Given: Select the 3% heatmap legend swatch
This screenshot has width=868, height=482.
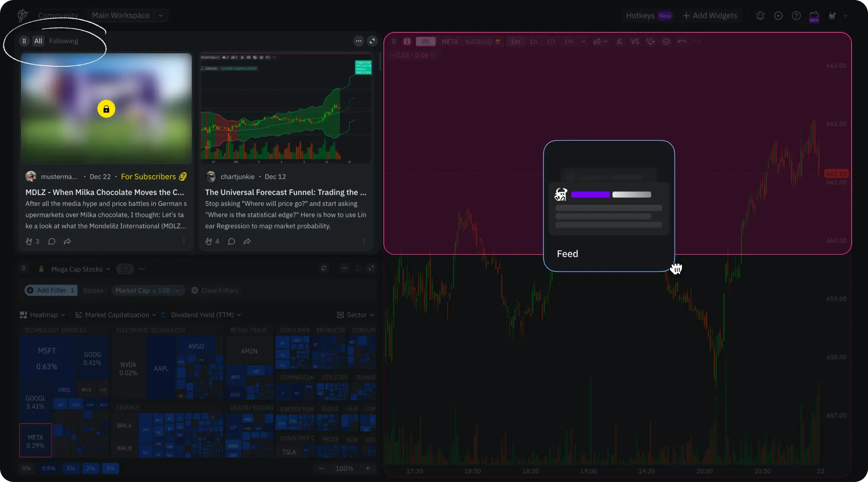Looking at the screenshot, I should (110, 468).
